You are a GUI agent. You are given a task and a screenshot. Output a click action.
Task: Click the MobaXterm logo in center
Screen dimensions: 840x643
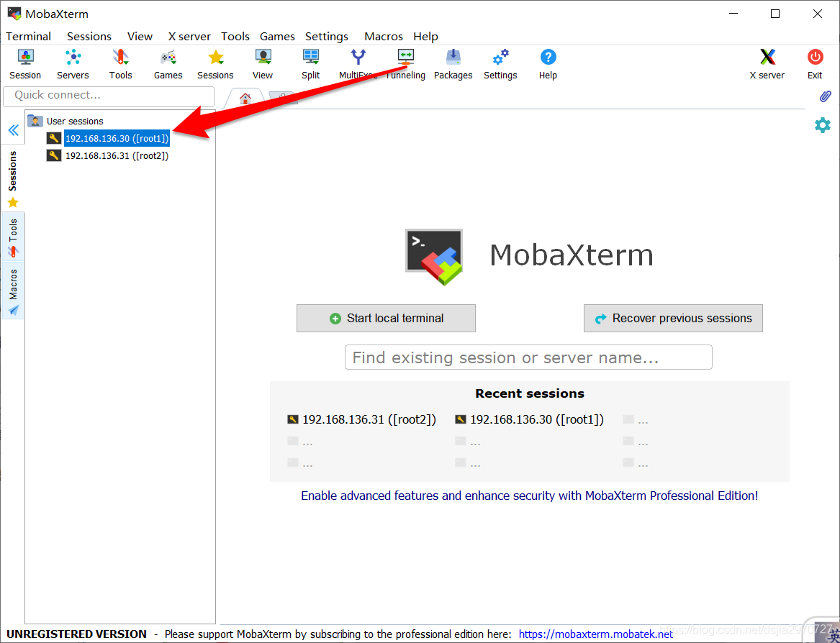pyautogui.click(x=434, y=257)
